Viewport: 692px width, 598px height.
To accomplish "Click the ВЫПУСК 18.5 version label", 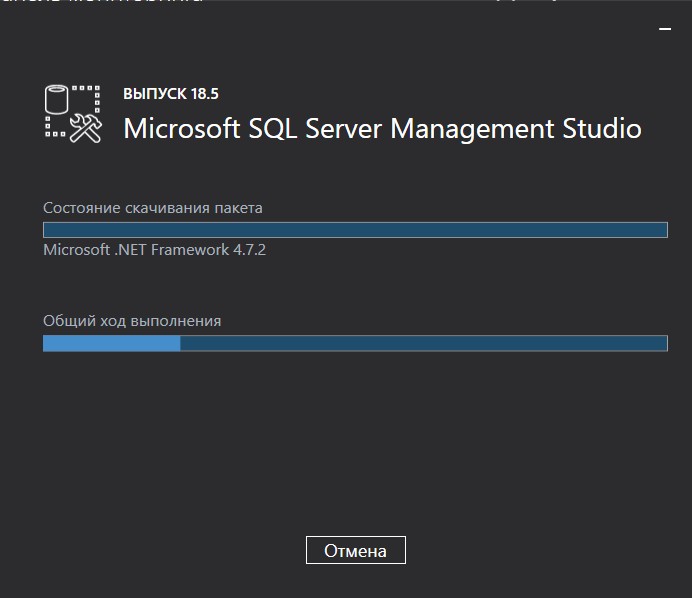I will [x=171, y=94].
